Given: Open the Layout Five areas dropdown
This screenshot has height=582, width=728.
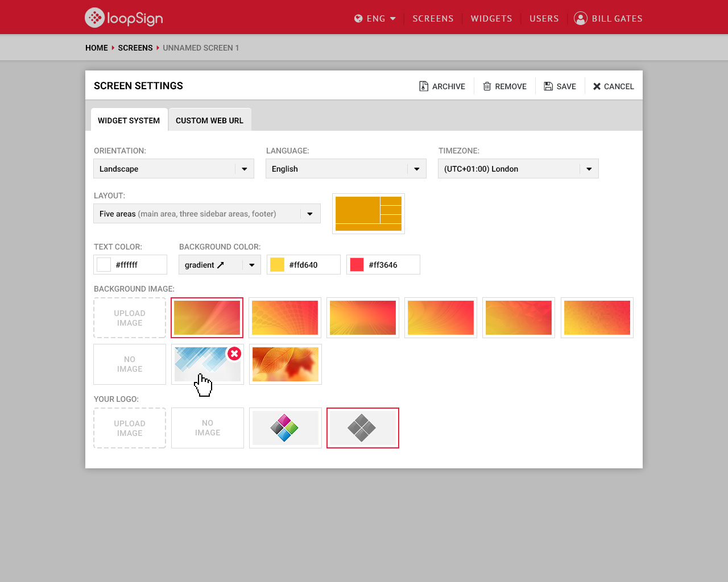Looking at the screenshot, I should tap(207, 214).
